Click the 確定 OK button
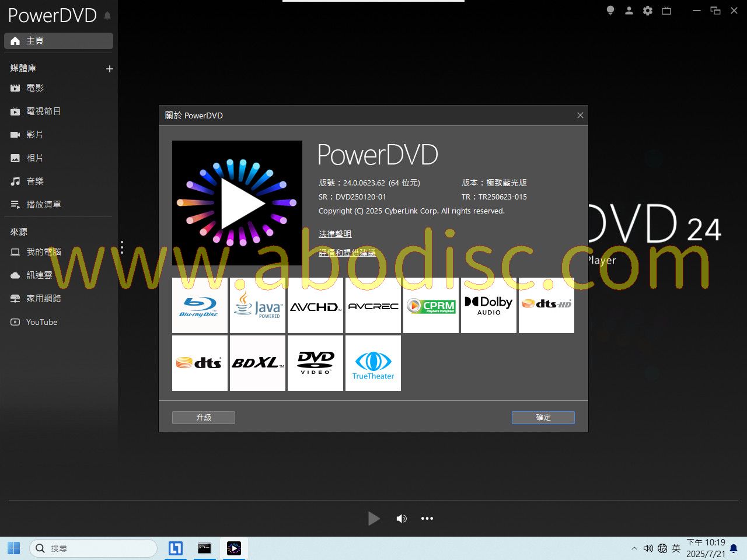Viewport: 747px width, 560px height. [x=543, y=418]
